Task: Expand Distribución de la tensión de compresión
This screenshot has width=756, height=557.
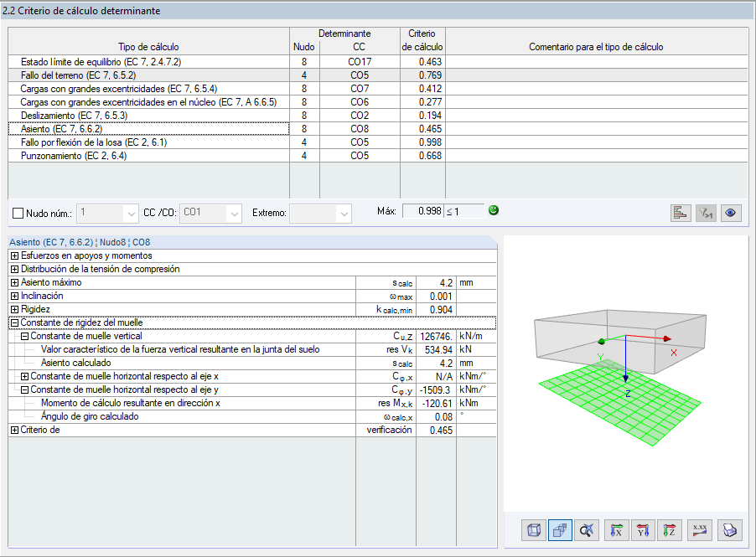Action: [14, 270]
